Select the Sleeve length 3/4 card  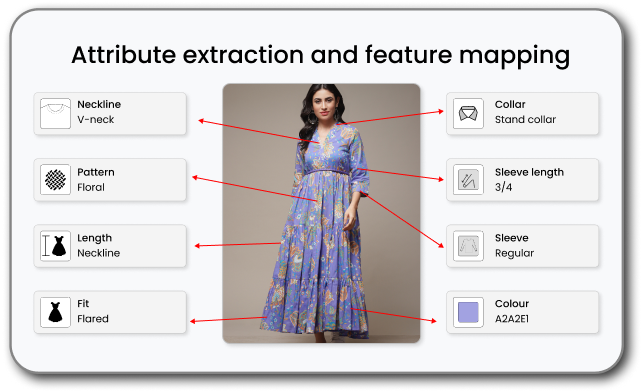[x=522, y=179]
